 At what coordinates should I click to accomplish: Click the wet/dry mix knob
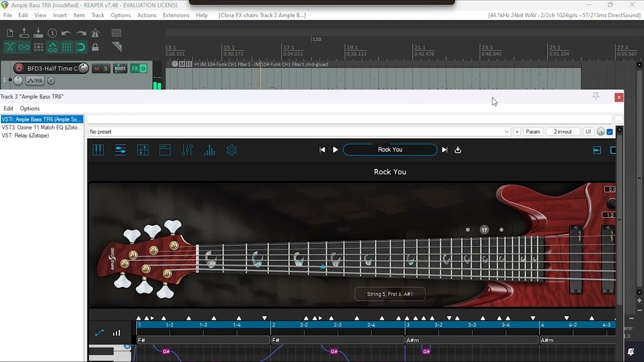tap(601, 132)
